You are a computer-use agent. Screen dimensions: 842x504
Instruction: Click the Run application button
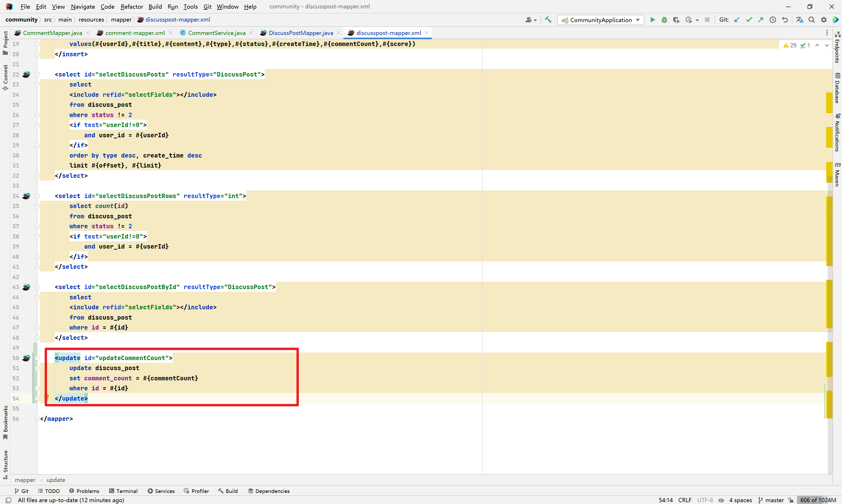point(653,19)
